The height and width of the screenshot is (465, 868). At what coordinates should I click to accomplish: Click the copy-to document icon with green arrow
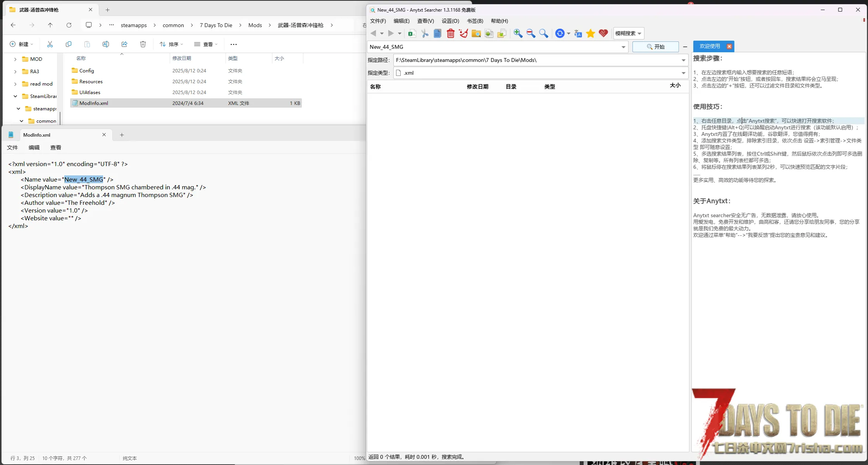[489, 33]
